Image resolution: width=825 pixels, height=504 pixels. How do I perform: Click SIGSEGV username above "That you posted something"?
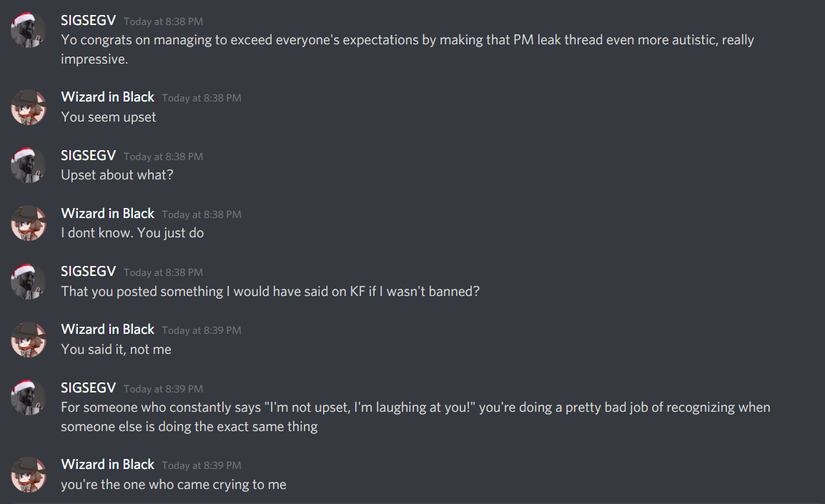[88, 272]
